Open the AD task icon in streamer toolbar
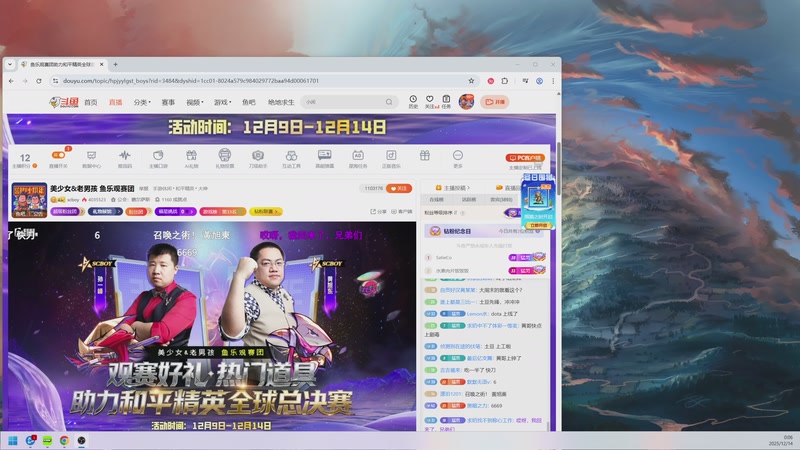Viewport: 800px width, 450px height. 358,155
